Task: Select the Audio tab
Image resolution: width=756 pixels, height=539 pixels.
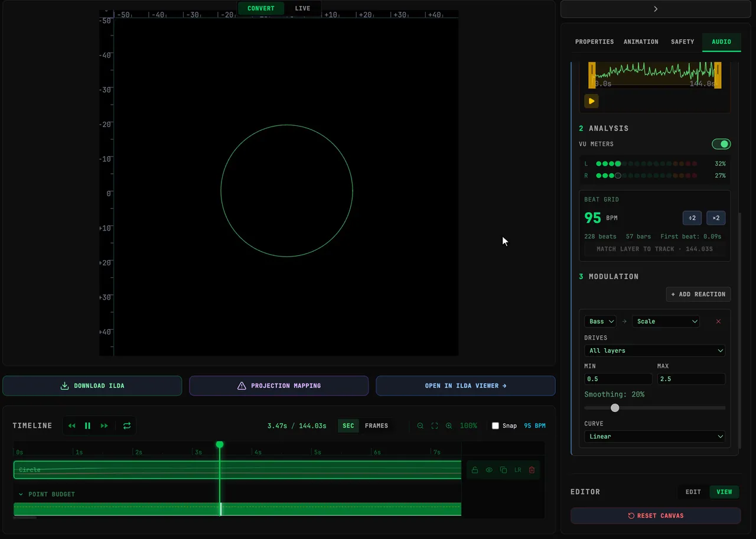Action: tap(722, 42)
